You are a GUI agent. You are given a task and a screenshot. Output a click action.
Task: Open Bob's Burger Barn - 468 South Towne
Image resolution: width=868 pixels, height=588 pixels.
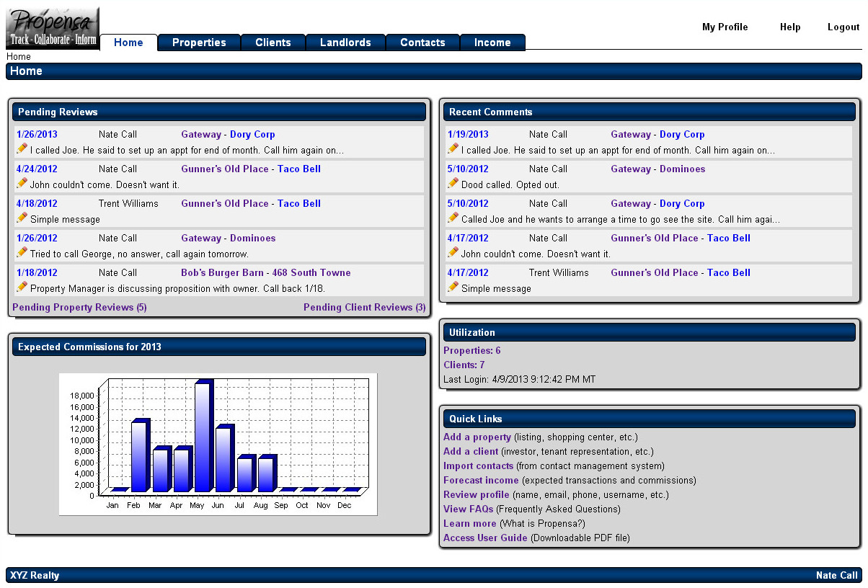(x=266, y=273)
